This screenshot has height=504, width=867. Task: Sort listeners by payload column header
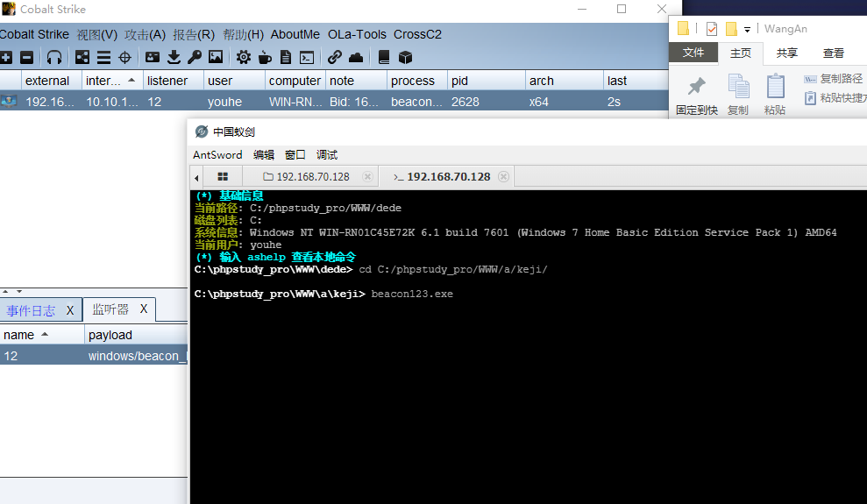[136, 335]
